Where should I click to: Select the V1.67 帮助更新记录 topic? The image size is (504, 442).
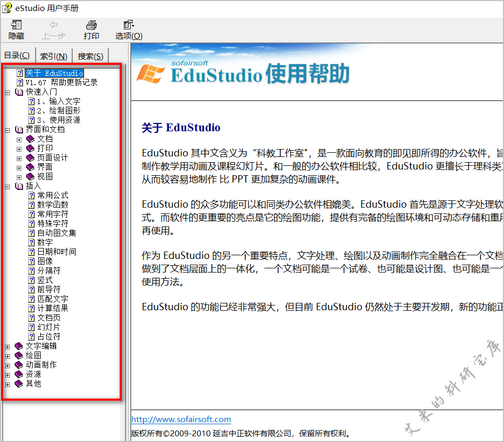[61, 83]
